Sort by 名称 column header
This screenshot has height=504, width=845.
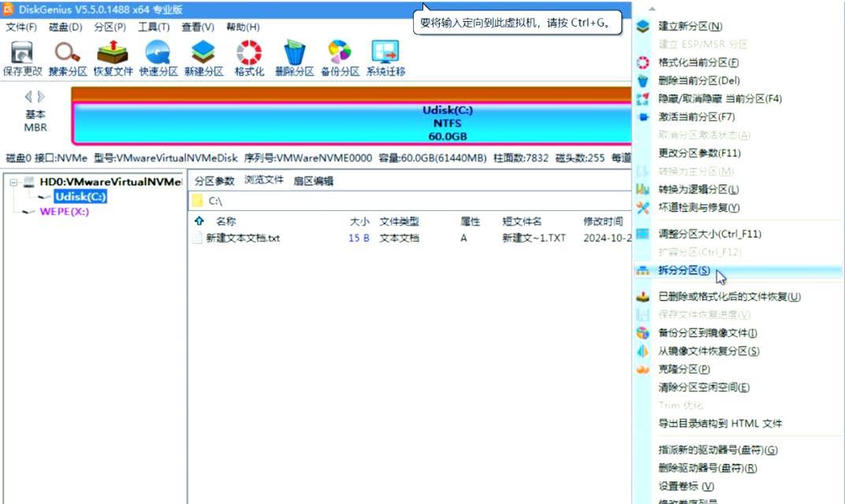225,221
